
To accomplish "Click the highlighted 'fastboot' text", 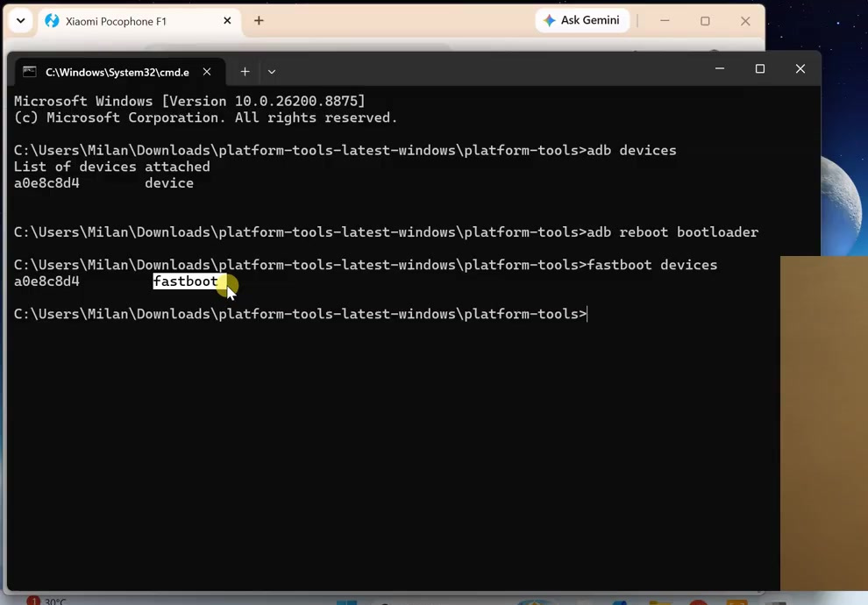I will click(x=186, y=281).
